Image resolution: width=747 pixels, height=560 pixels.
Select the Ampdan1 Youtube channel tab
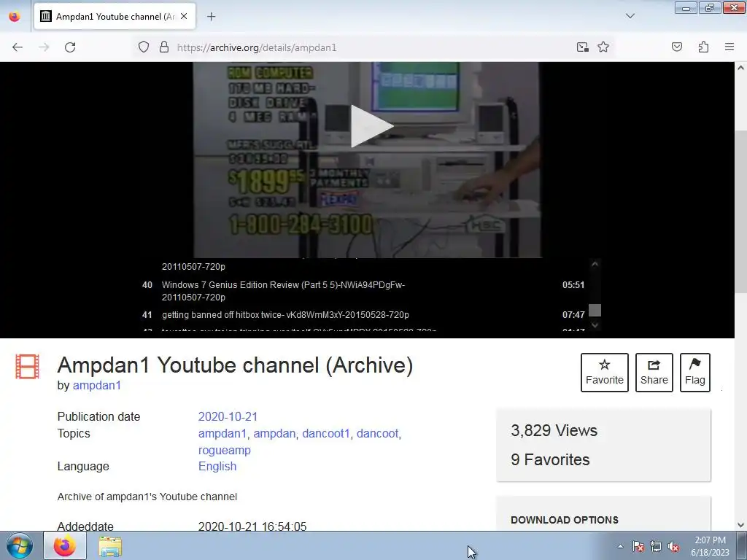[115, 17]
